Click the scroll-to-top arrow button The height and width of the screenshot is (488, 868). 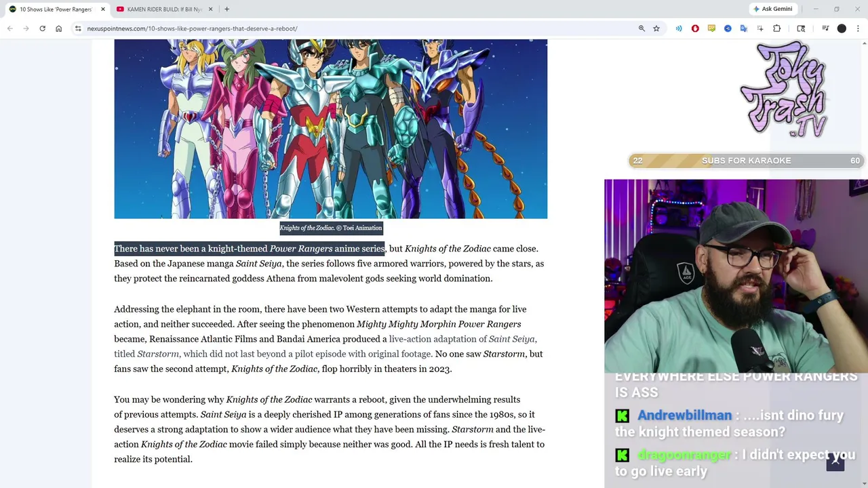(835, 462)
